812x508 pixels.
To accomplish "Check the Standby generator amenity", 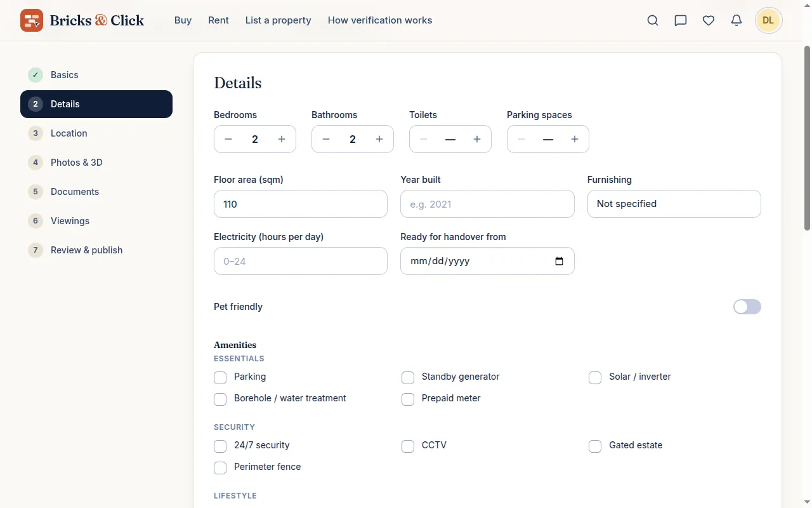I will pos(408,378).
